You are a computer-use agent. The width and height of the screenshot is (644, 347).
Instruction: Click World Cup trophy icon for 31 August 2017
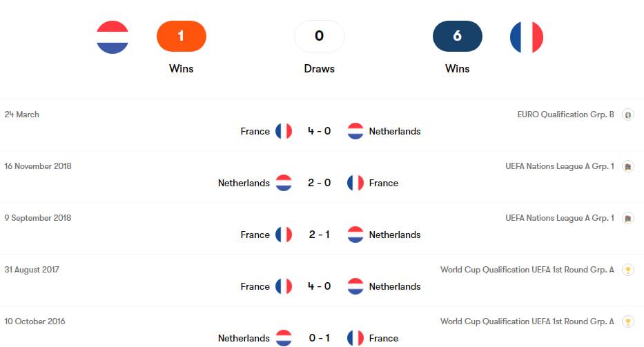coord(627,270)
